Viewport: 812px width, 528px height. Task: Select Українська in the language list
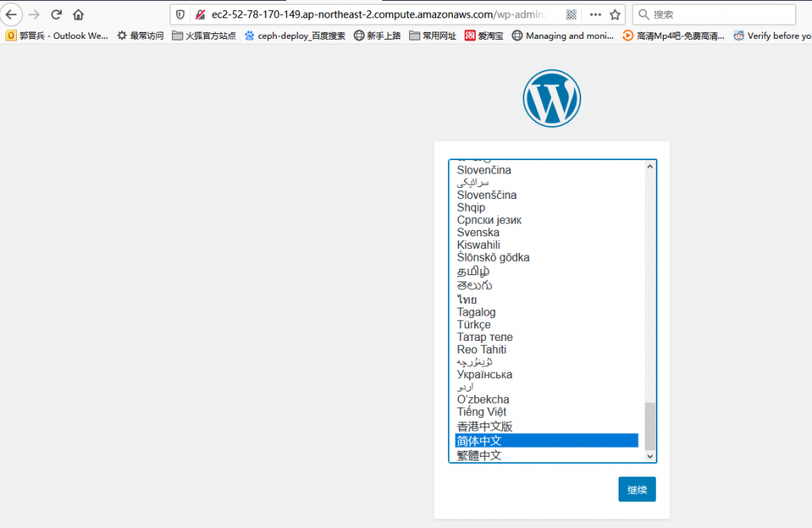(x=547, y=374)
